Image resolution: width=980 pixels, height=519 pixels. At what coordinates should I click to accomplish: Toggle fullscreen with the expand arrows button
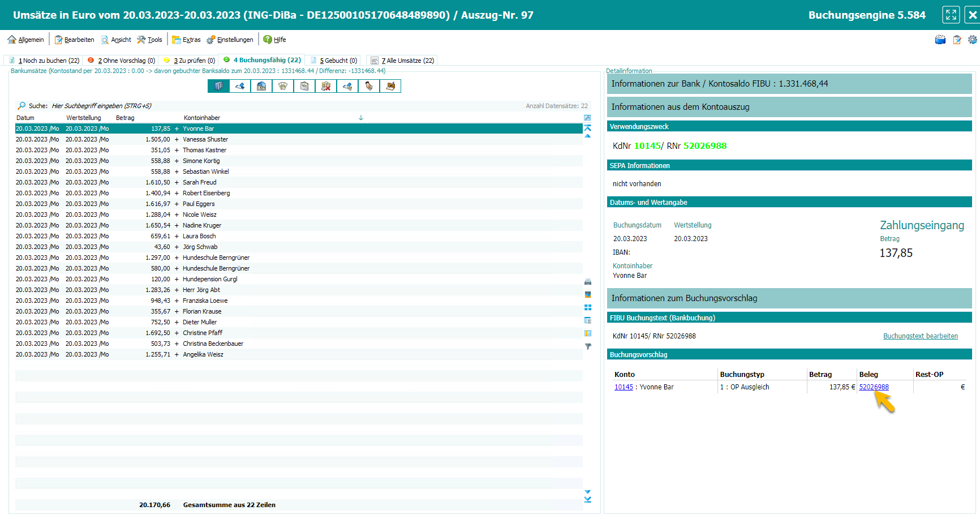[x=951, y=15]
